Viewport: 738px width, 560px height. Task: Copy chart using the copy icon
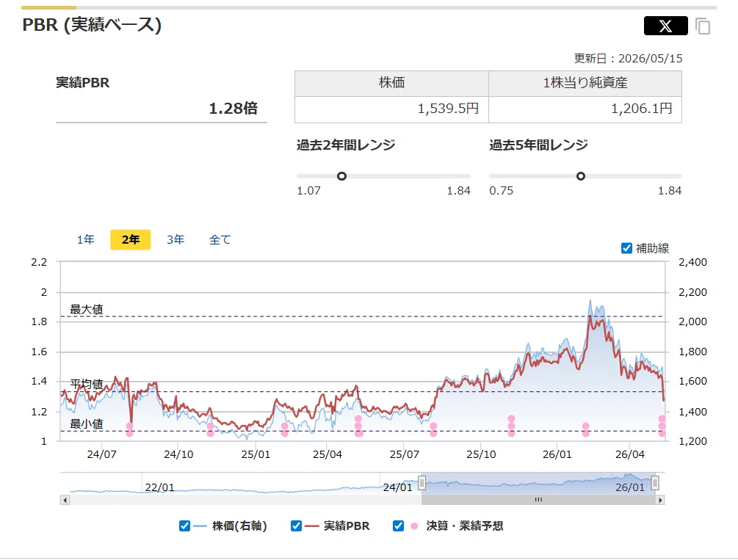[703, 26]
